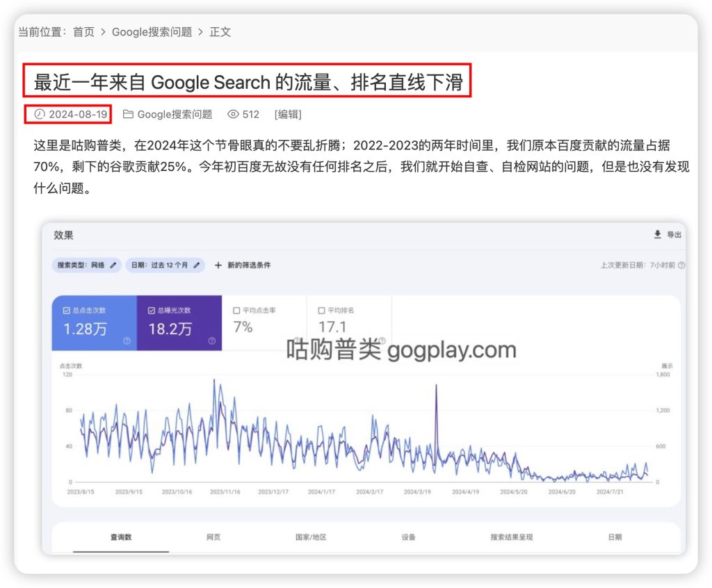The width and height of the screenshot is (712, 588).
Task: Click the 效果 panel heading
Action: coord(63,235)
